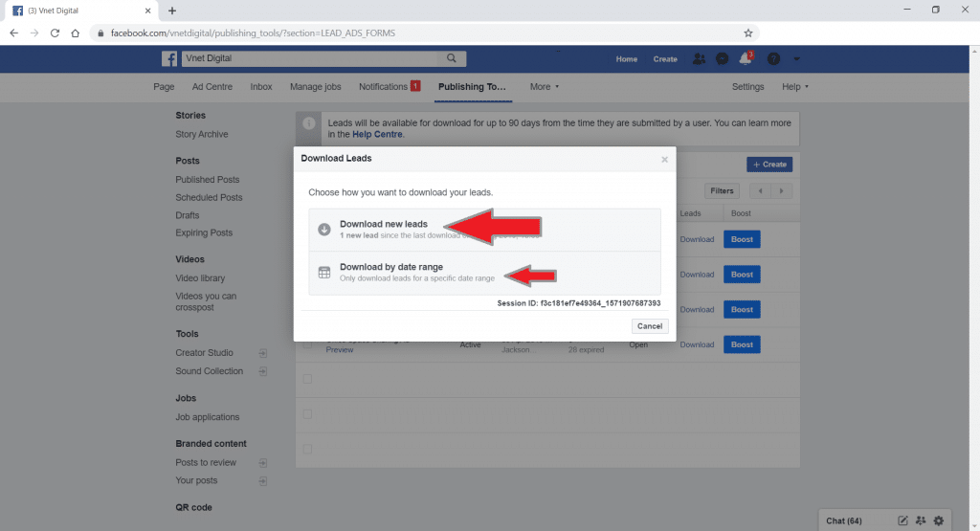The width and height of the screenshot is (980, 531).
Task: Choose Download by date range option
Action: pyautogui.click(x=484, y=273)
